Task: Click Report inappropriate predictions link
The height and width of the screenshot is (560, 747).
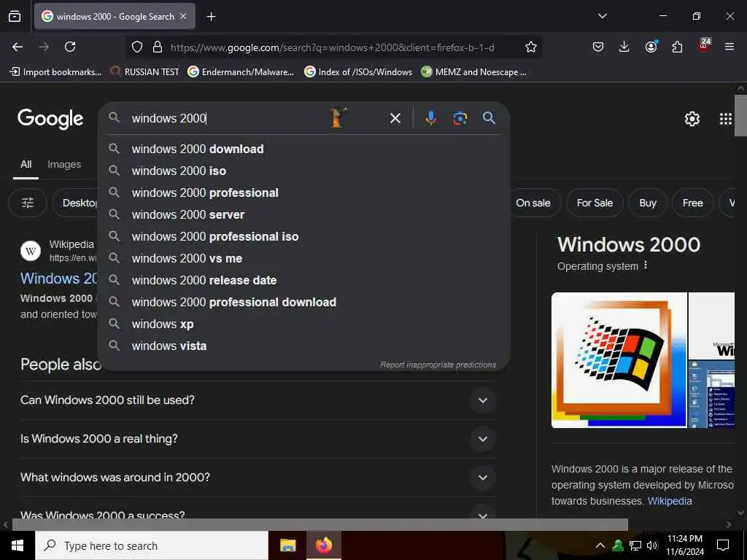Action: [x=438, y=365]
